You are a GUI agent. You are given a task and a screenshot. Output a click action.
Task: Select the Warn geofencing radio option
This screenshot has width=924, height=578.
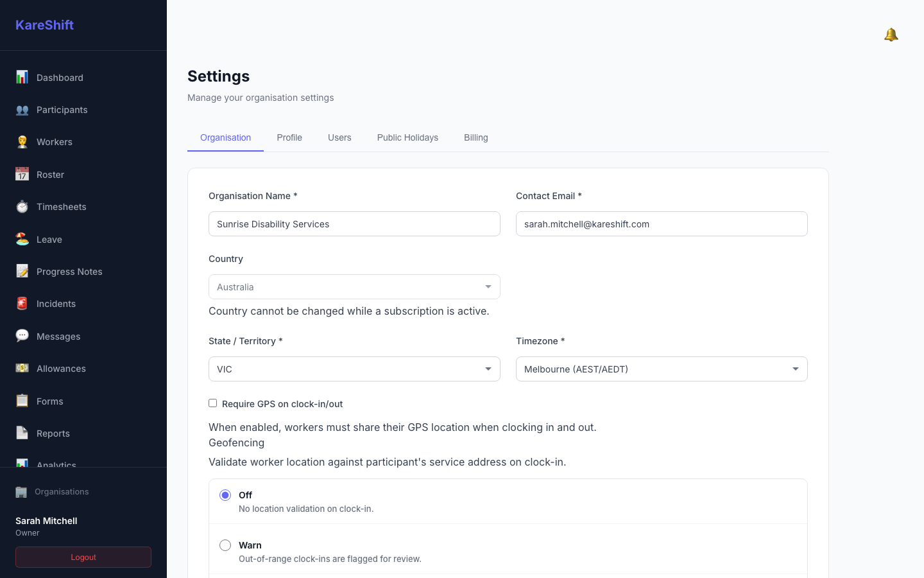tap(225, 545)
